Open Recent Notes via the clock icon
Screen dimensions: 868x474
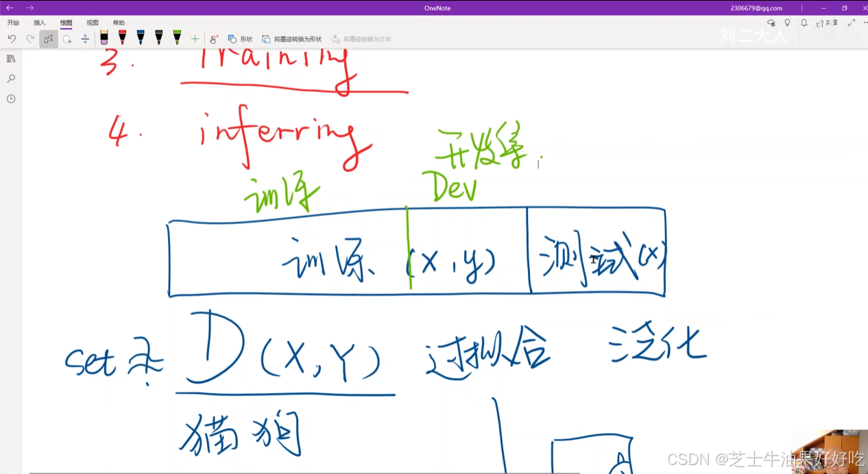coord(10,98)
